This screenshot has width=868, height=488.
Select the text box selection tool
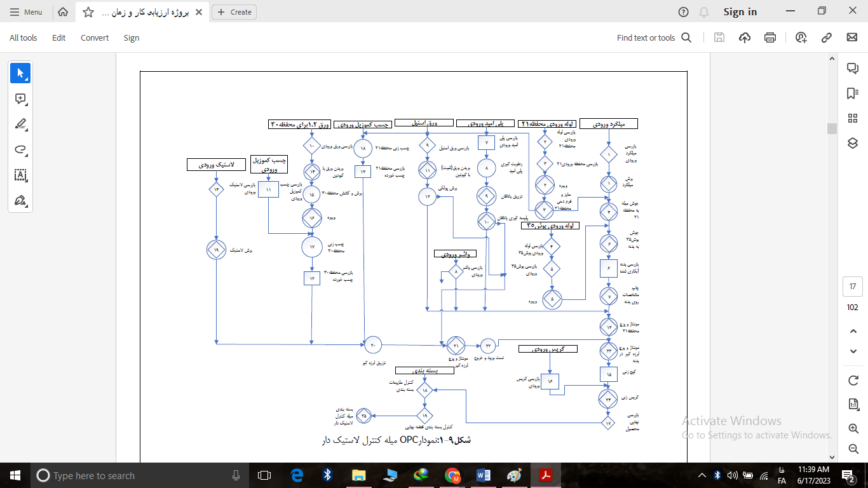click(20, 175)
